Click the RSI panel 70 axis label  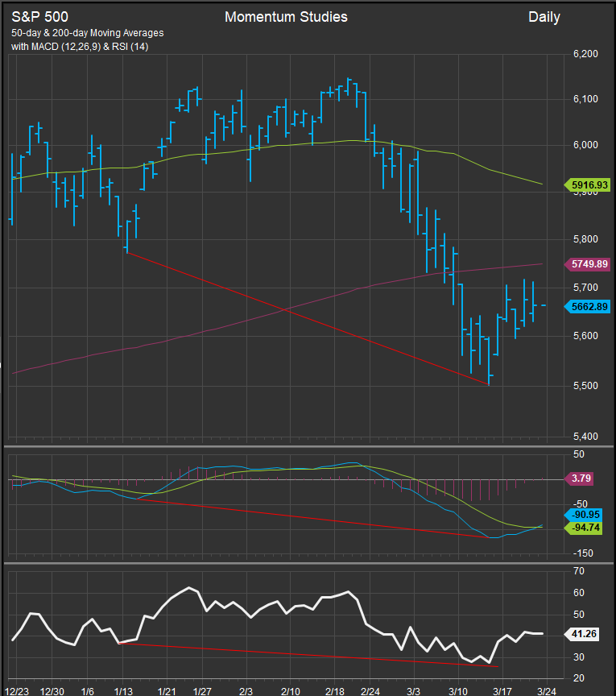(579, 571)
